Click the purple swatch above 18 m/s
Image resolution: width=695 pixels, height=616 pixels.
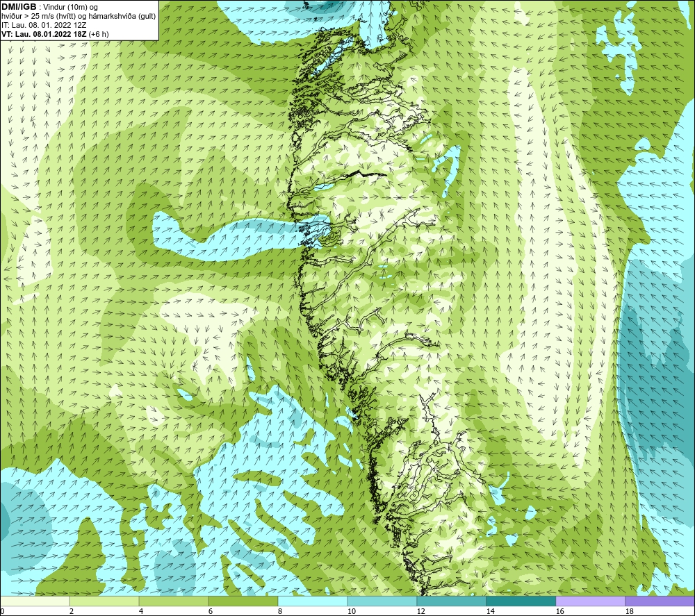pos(660,601)
